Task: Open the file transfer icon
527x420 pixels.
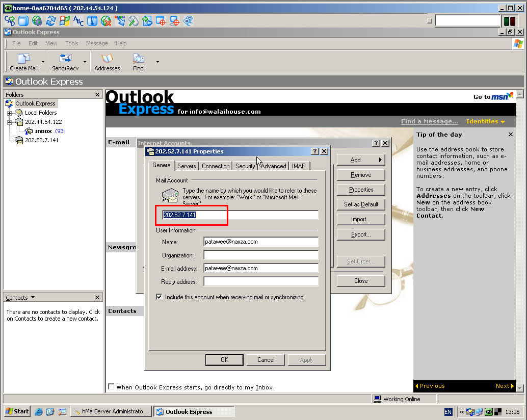Action: (x=147, y=21)
